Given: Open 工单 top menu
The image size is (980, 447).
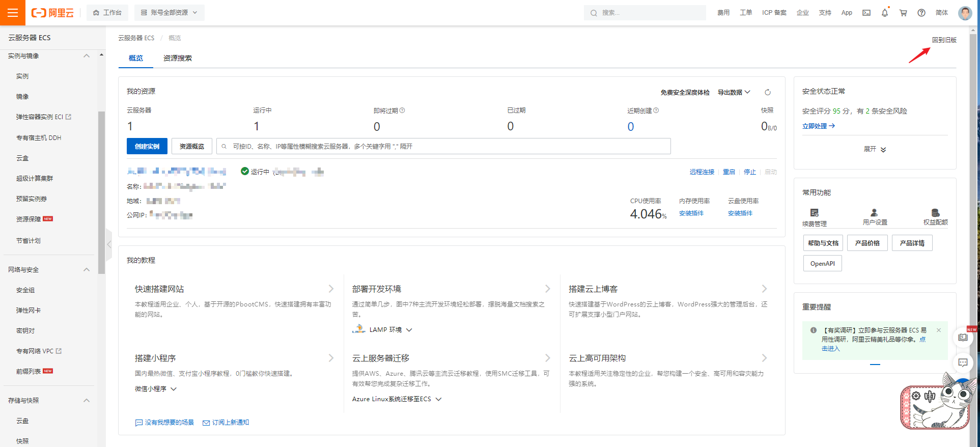Looking at the screenshot, I should [746, 13].
